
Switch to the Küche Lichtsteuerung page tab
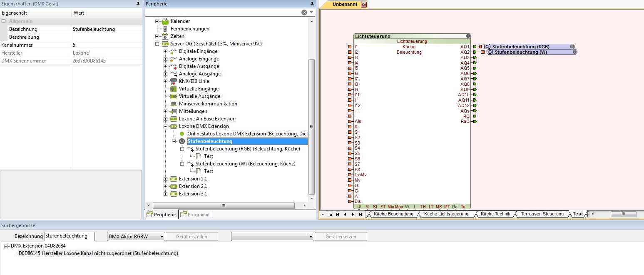click(446, 214)
